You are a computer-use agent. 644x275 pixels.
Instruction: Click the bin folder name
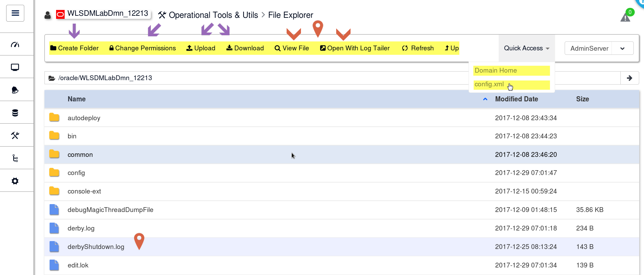click(x=72, y=136)
